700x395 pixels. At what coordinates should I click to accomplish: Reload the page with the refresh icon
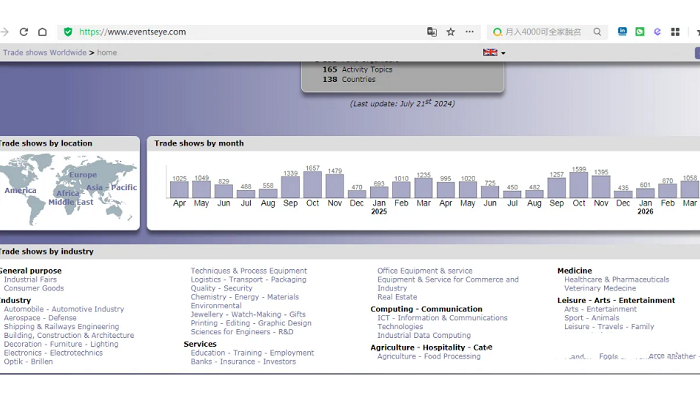pos(24,32)
